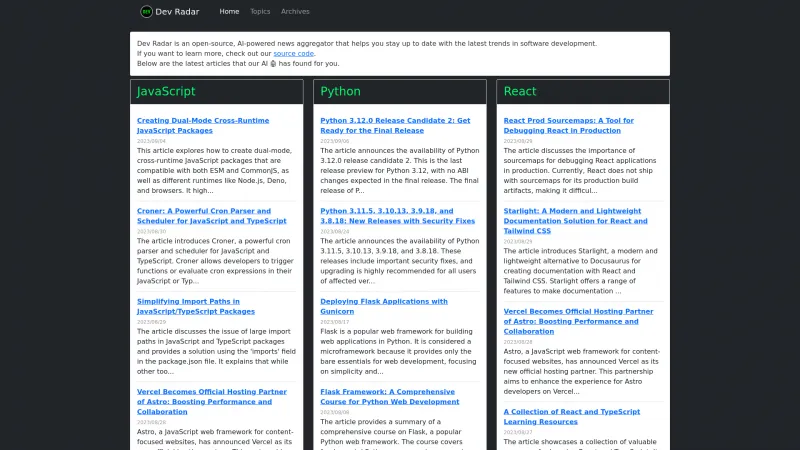
Task: Open Python 3.11.5 security fixes article
Action: [397, 216]
